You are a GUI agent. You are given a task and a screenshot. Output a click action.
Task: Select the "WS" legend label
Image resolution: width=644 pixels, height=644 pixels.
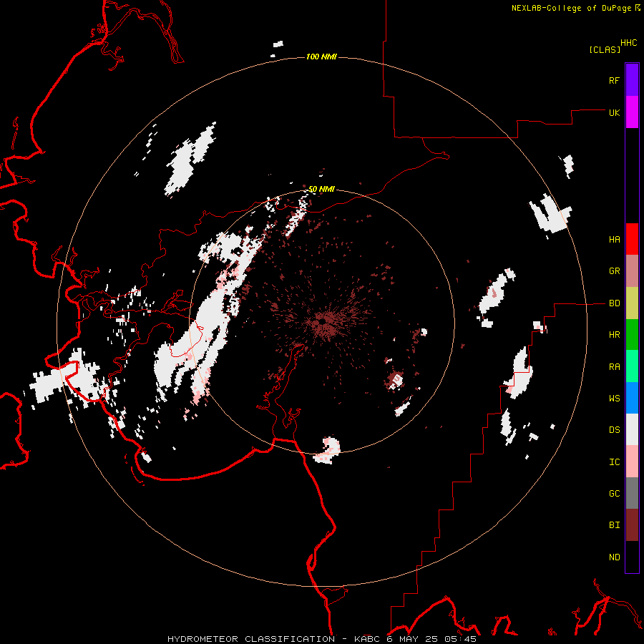click(614, 399)
